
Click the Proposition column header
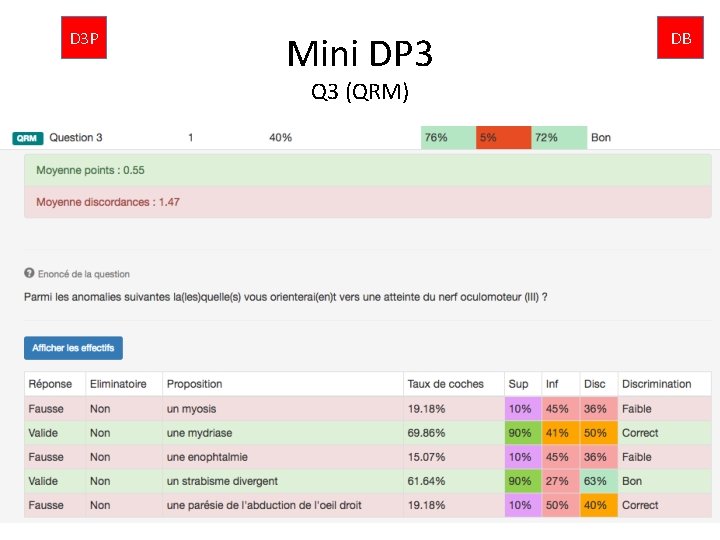194,384
